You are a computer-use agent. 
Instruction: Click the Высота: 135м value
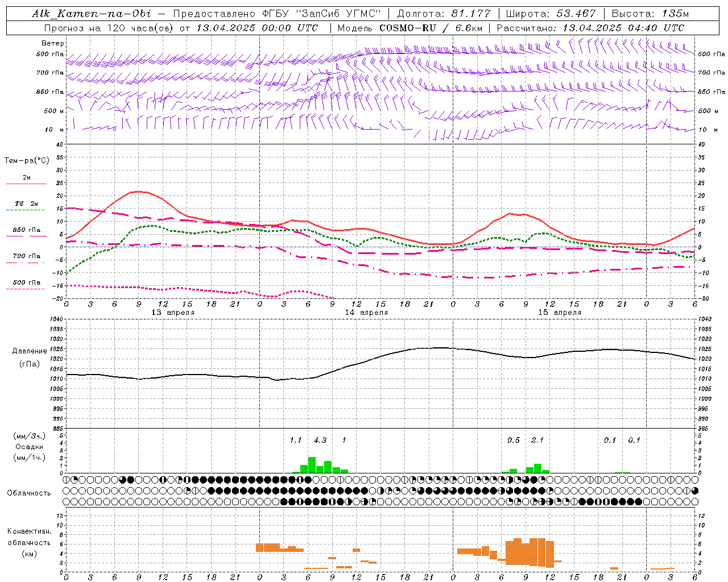tap(651, 14)
